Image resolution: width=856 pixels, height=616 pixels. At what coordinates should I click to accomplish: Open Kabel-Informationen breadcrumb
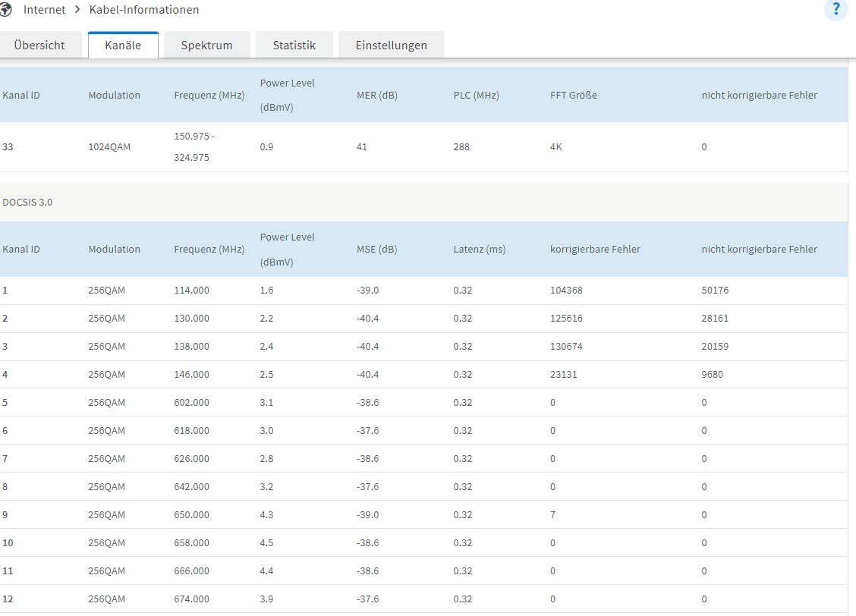point(144,10)
